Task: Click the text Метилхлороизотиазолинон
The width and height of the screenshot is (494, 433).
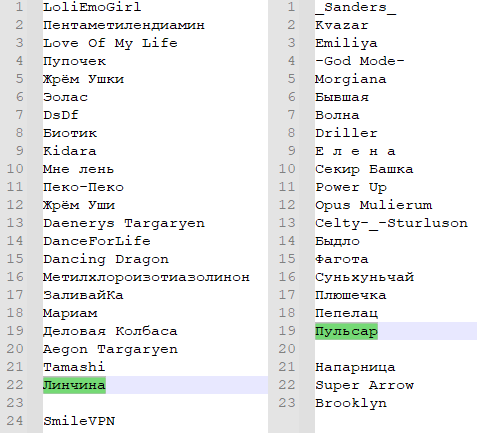Action: coord(146,277)
